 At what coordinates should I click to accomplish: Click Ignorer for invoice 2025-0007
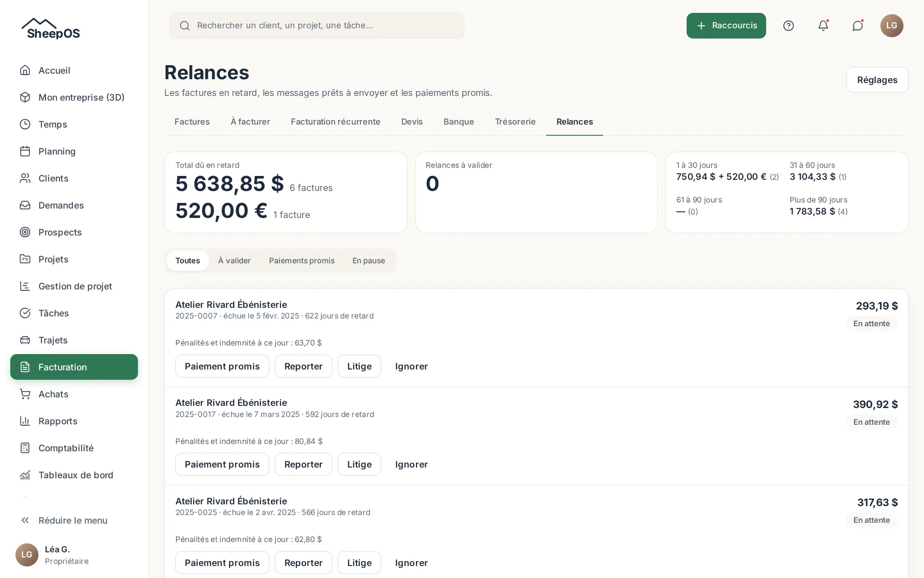click(x=411, y=366)
